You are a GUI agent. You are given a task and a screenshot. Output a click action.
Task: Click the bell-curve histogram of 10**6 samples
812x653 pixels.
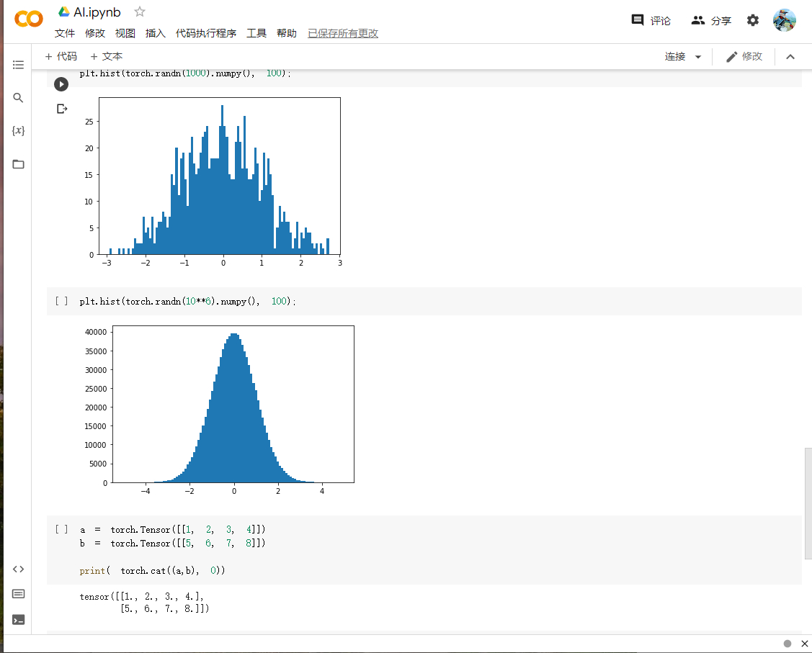(x=233, y=404)
